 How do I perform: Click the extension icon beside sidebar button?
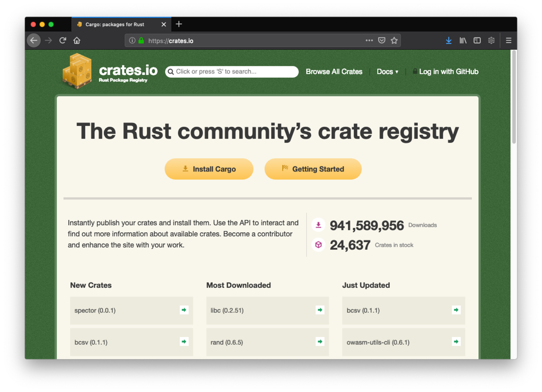491,41
